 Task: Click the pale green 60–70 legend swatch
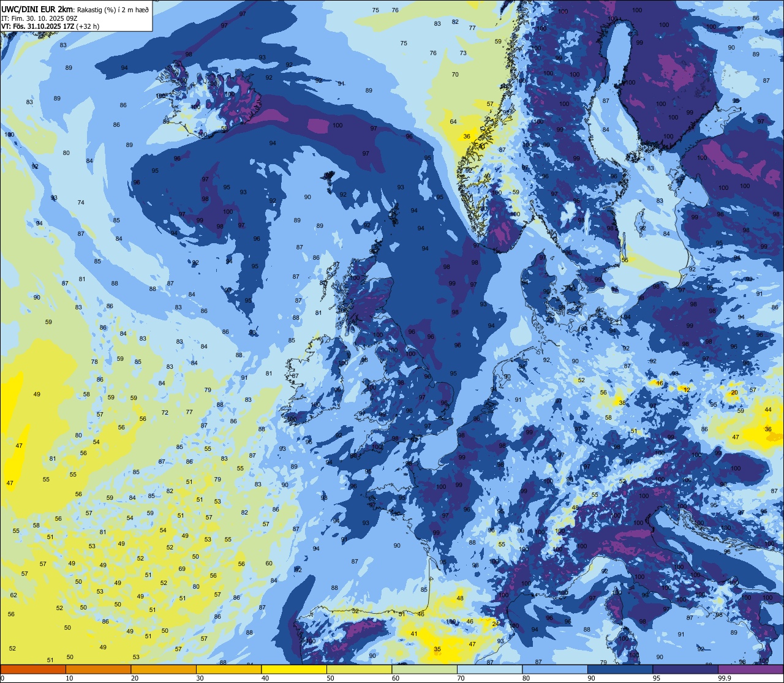click(x=424, y=669)
